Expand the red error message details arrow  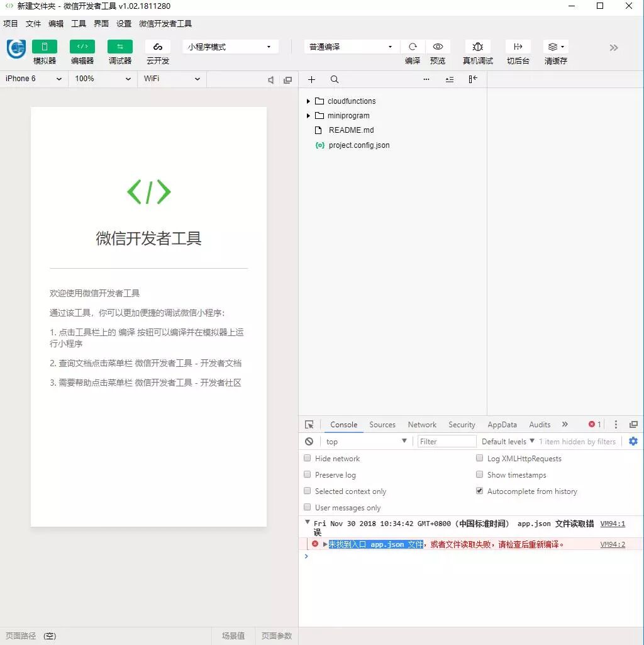click(325, 544)
